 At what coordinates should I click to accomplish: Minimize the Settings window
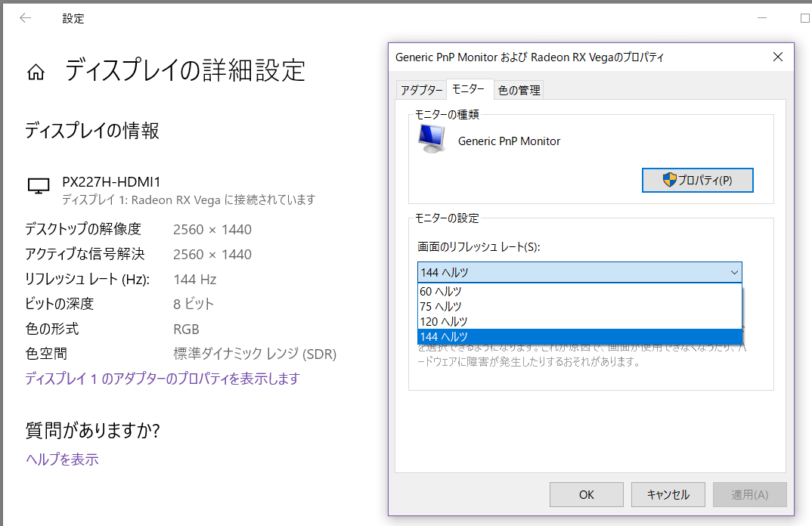[x=762, y=18]
